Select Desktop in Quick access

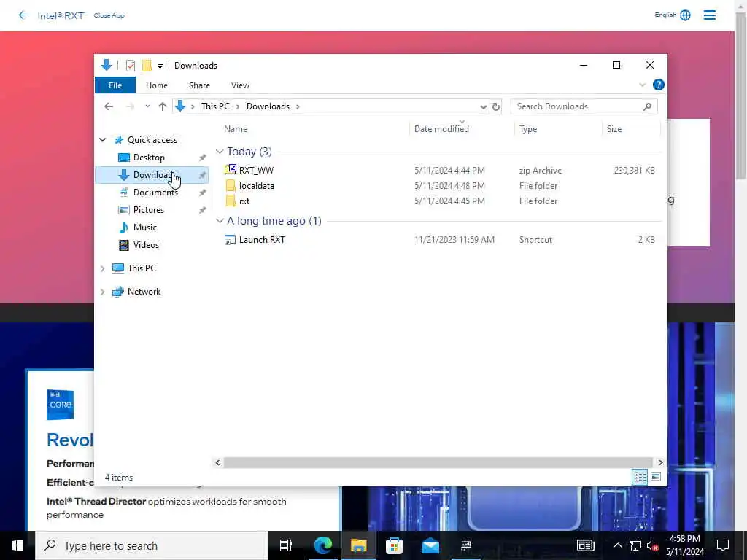click(x=149, y=157)
